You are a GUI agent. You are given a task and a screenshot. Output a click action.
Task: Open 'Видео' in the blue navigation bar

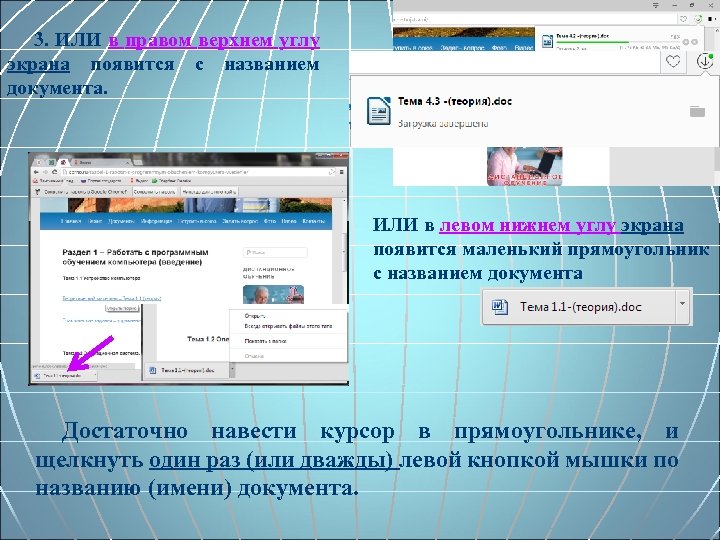click(x=289, y=221)
